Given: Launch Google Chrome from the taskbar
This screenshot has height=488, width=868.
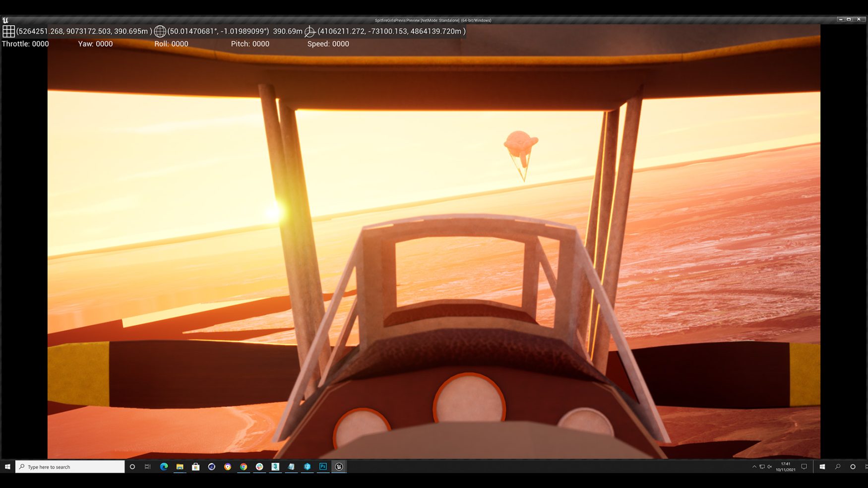Looking at the screenshot, I should (x=244, y=467).
